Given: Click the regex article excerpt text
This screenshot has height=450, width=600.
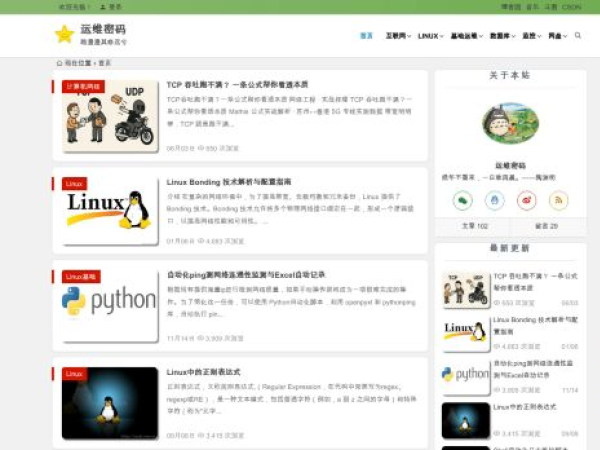Looking at the screenshot, I should 291,399.
